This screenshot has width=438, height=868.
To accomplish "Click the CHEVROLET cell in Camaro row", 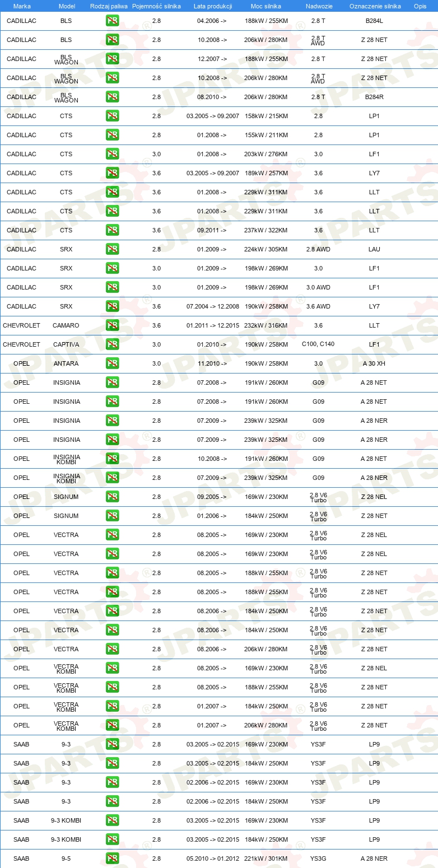I will [x=21, y=325].
